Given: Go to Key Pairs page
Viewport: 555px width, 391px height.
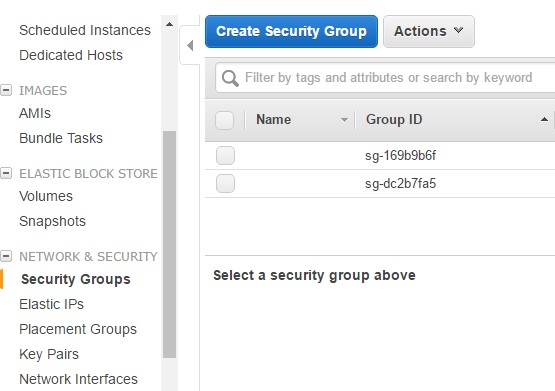Looking at the screenshot, I should tap(49, 354).
